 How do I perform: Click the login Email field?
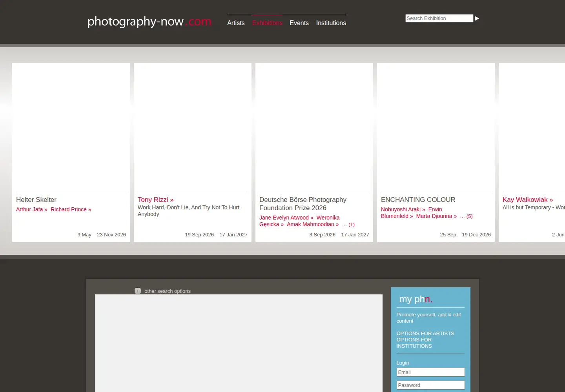point(431,372)
